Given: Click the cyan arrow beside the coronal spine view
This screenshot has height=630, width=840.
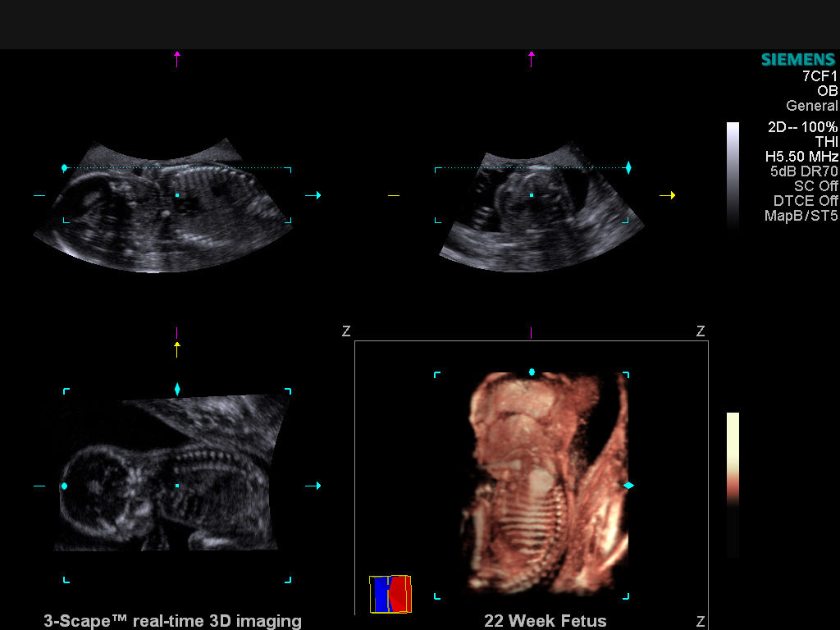Looking at the screenshot, I should (313, 486).
